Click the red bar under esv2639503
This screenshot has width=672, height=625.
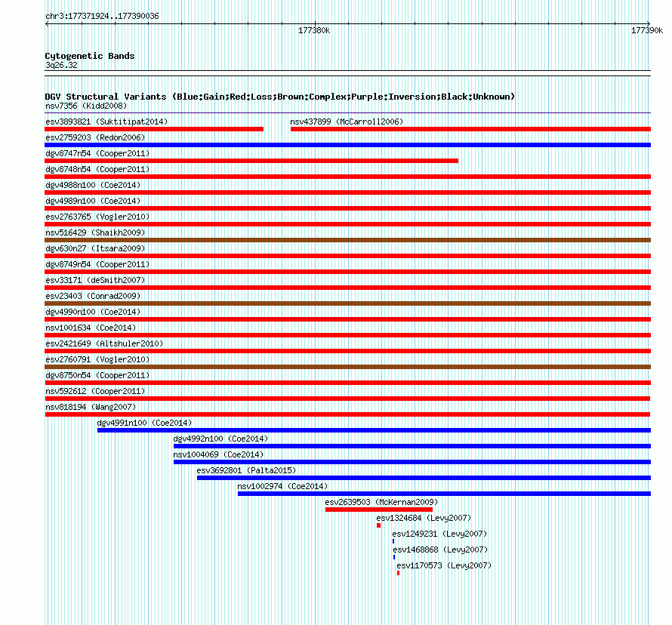pos(379,510)
